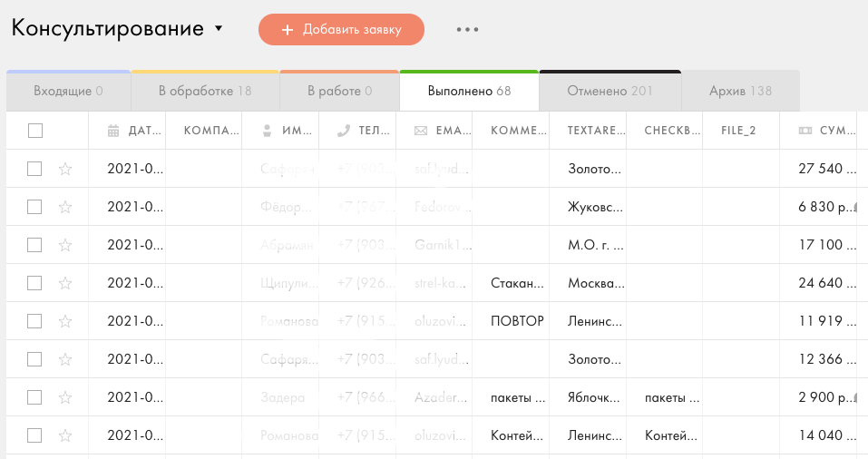Star the 2 900 р. row
868x459 pixels.
65,397
